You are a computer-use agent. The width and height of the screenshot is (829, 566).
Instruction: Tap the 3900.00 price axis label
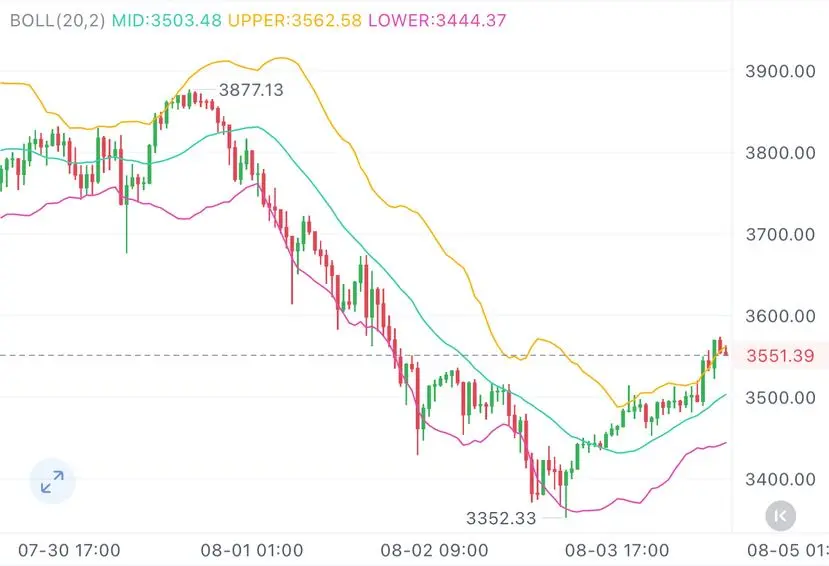(x=780, y=71)
